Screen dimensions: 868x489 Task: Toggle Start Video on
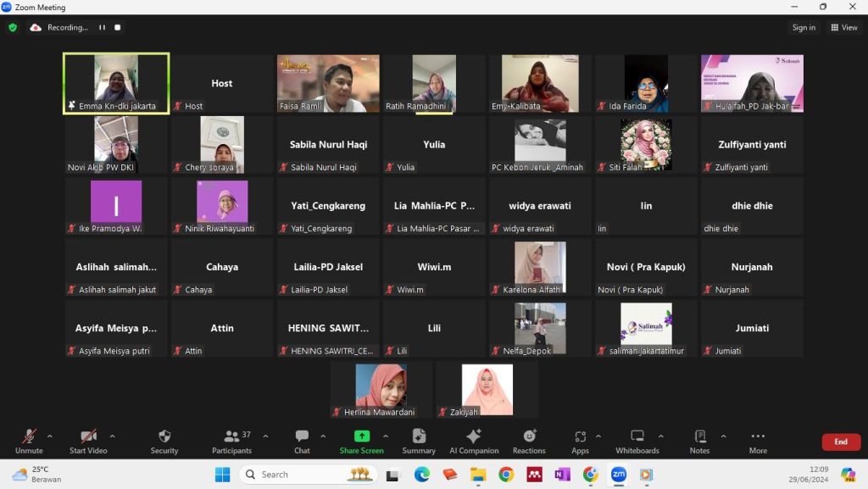tap(88, 436)
